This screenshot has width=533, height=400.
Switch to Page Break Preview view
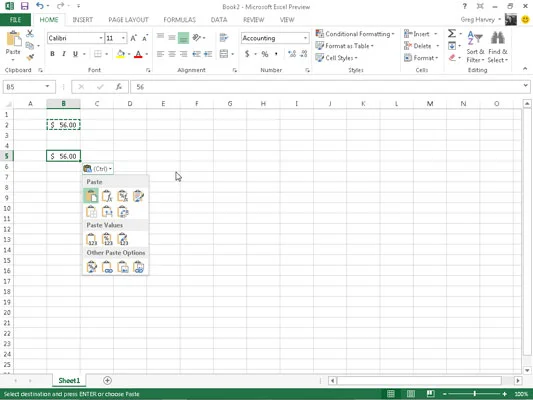430,394
